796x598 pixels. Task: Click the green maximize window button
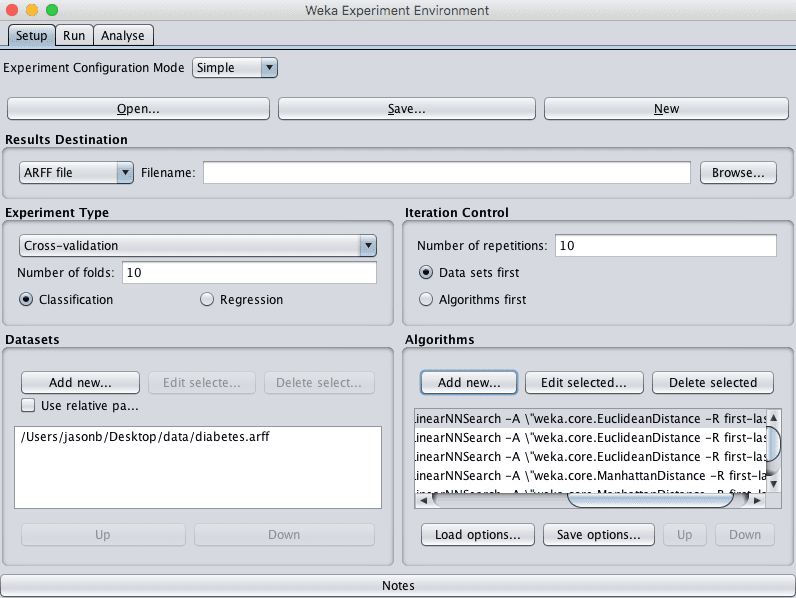click(x=52, y=10)
